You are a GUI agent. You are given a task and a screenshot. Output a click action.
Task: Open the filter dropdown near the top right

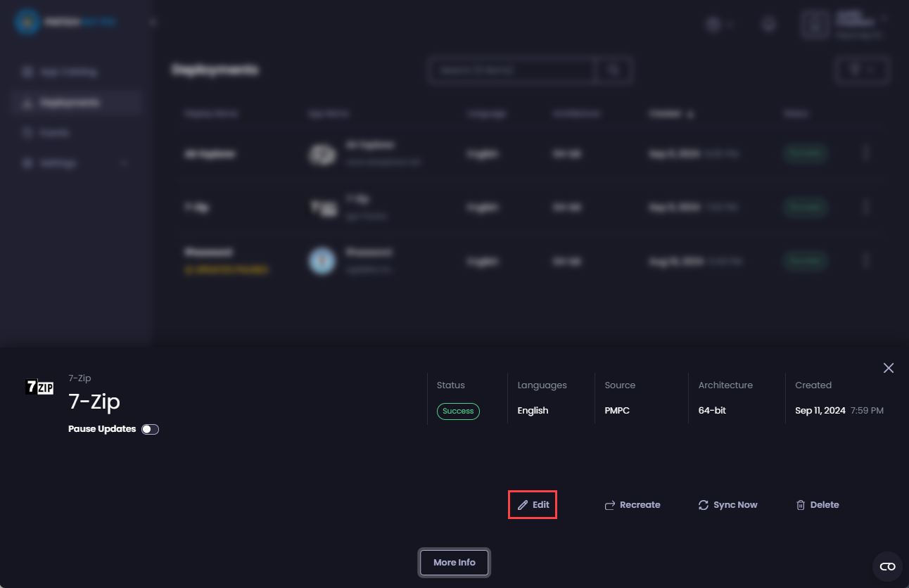pyautogui.click(x=862, y=70)
